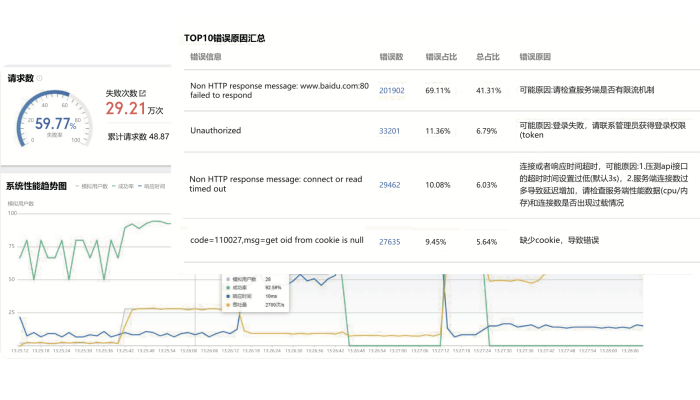Click the 29.21 万次 failure count value
Image resolution: width=700 pixels, height=400 pixels.
(134, 108)
